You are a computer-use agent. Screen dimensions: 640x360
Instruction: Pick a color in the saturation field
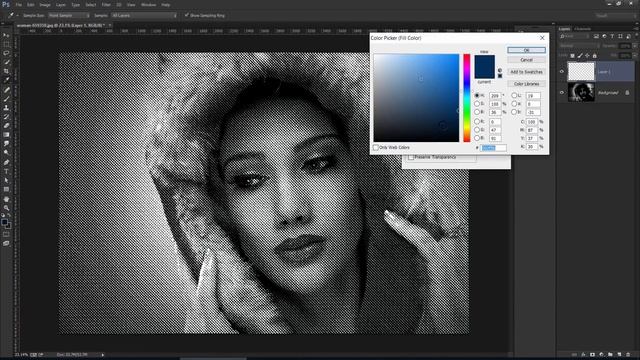point(416,98)
